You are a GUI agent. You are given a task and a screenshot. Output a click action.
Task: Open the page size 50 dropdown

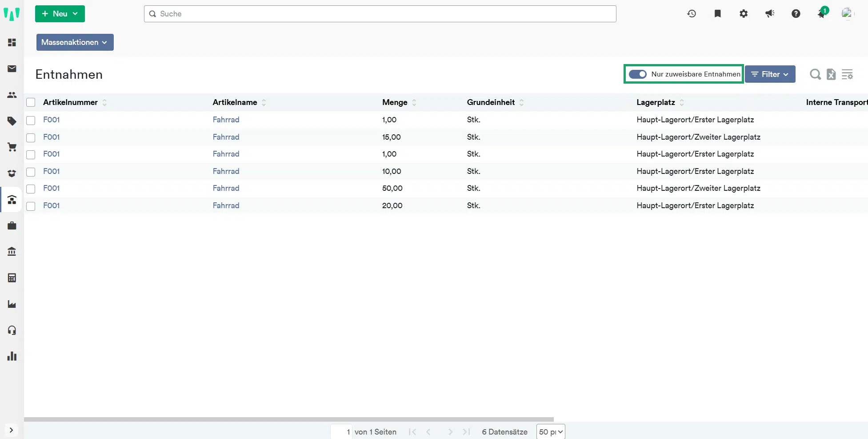click(551, 432)
